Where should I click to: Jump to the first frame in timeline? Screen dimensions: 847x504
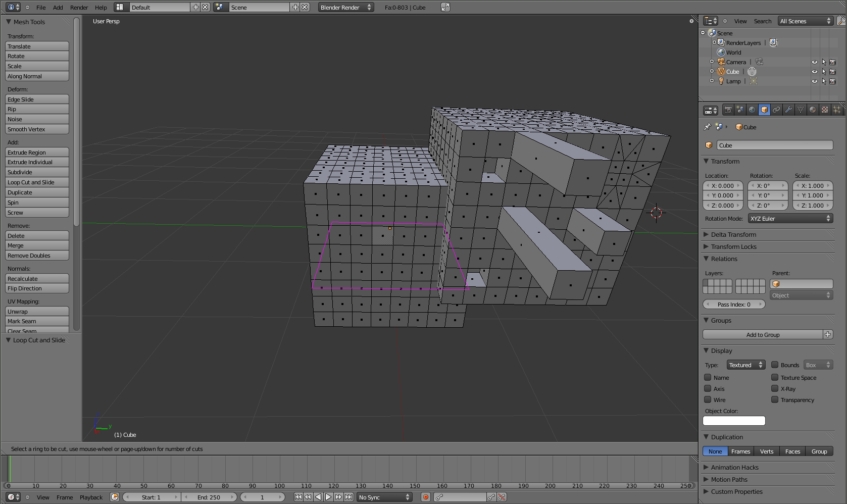pyautogui.click(x=298, y=497)
